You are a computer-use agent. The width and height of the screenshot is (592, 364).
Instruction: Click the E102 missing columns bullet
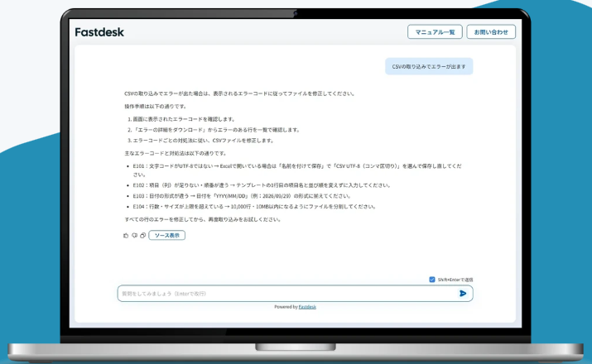(x=262, y=185)
